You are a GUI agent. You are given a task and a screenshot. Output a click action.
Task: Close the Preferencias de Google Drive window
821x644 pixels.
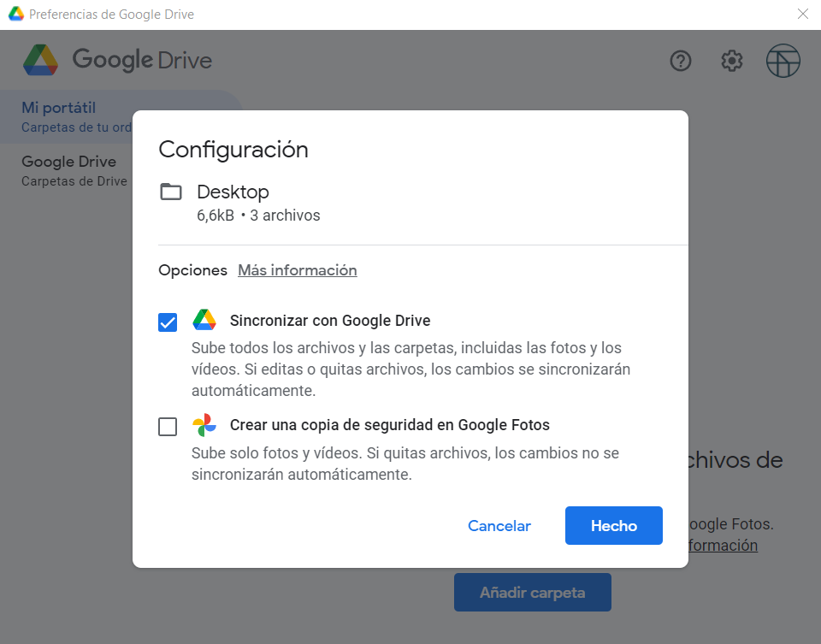pos(803,15)
